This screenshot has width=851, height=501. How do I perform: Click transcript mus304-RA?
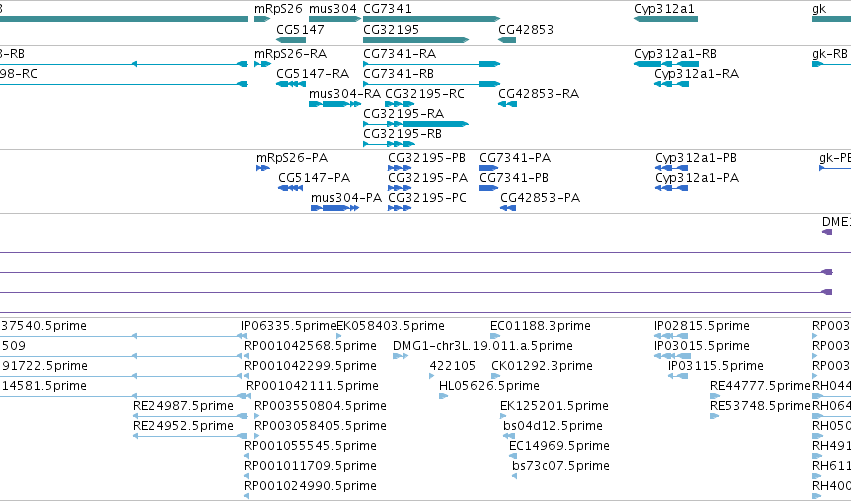coord(345,94)
